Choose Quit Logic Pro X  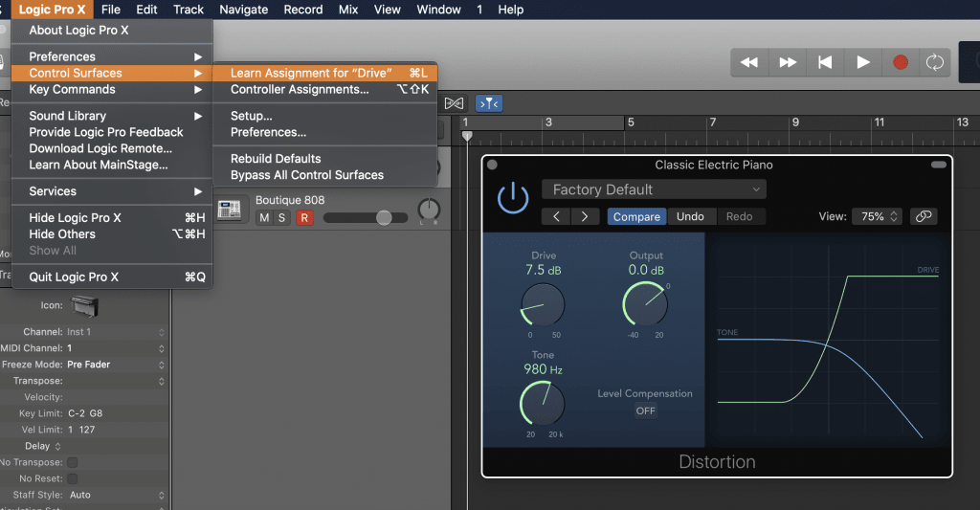coord(112,277)
